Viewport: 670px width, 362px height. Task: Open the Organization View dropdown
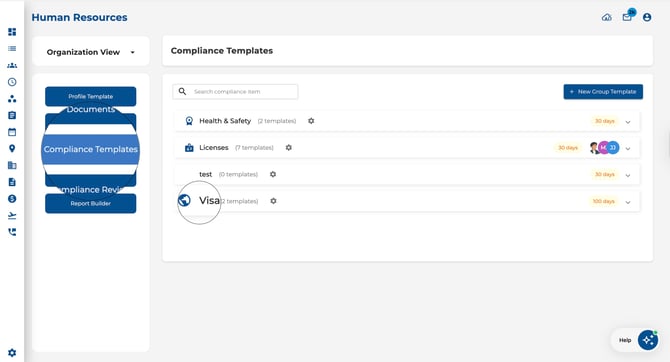(x=91, y=52)
